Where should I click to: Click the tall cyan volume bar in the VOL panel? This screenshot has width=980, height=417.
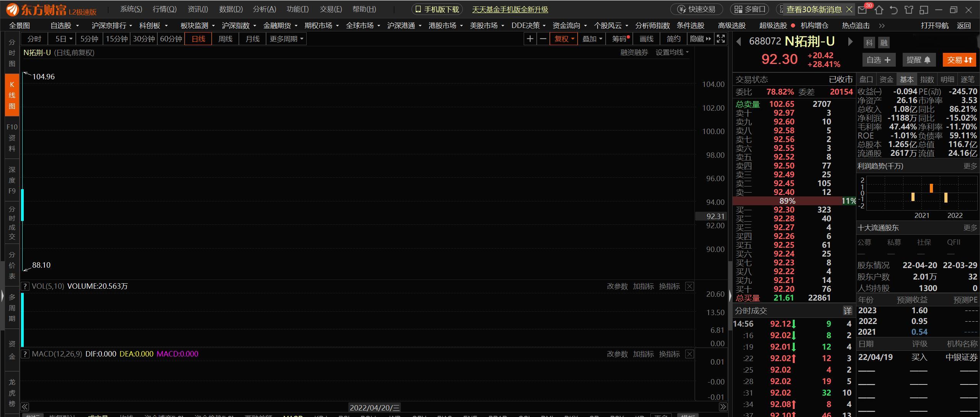click(x=23, y=320)
